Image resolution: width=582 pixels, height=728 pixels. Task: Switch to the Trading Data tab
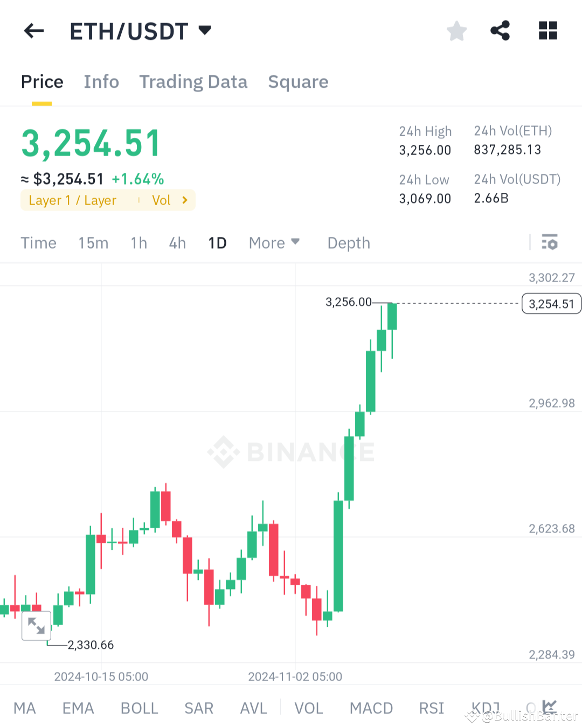193,82
